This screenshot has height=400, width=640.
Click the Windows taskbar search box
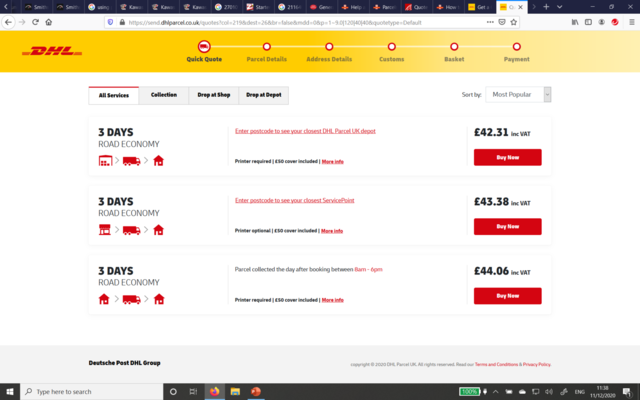pyautogui.click(x=92, y=392)
